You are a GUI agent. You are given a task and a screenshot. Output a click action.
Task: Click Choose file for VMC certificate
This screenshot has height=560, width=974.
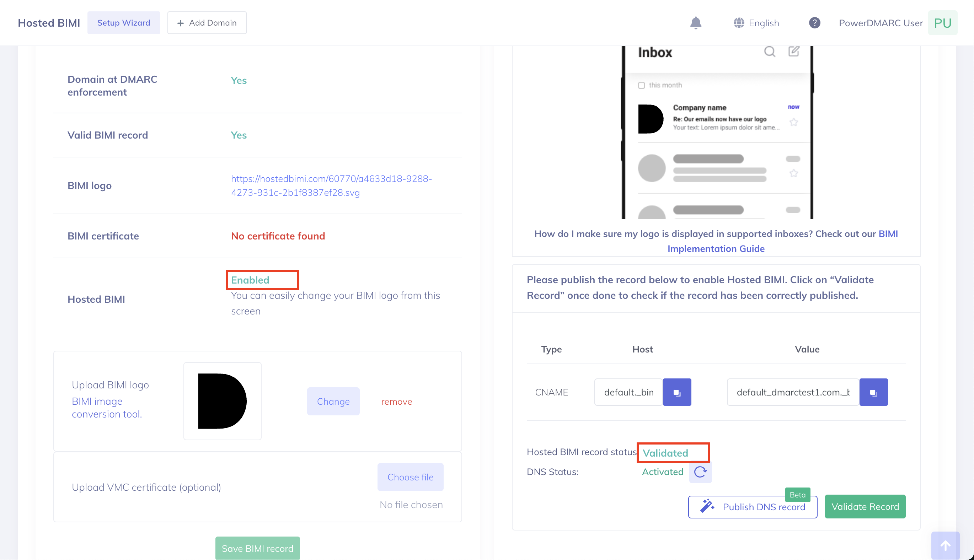click(410, 476)
